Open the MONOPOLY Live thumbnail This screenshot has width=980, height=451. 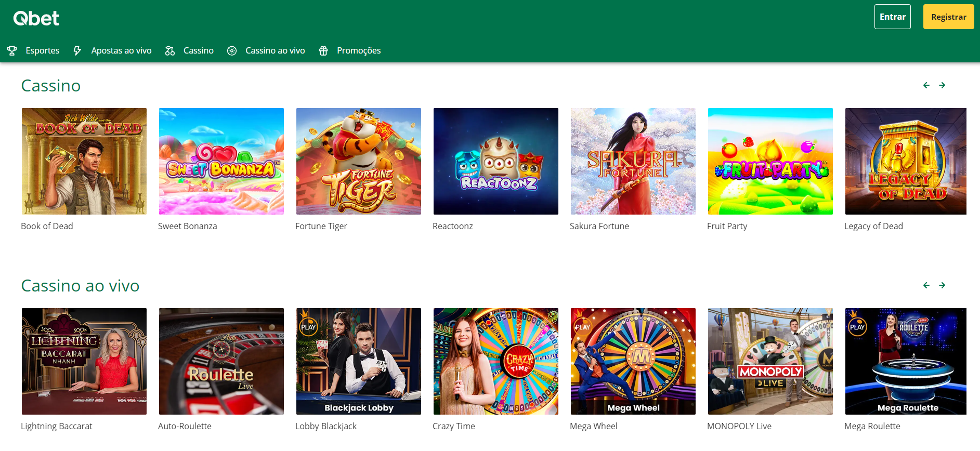pyautogui.click(x=770, y=361)
